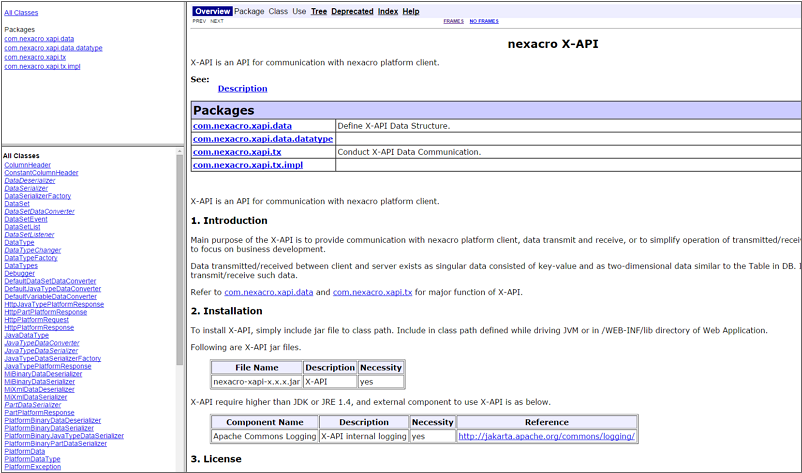
Task: Click the 'X-API internal logging' table cell
Action: 364,436
